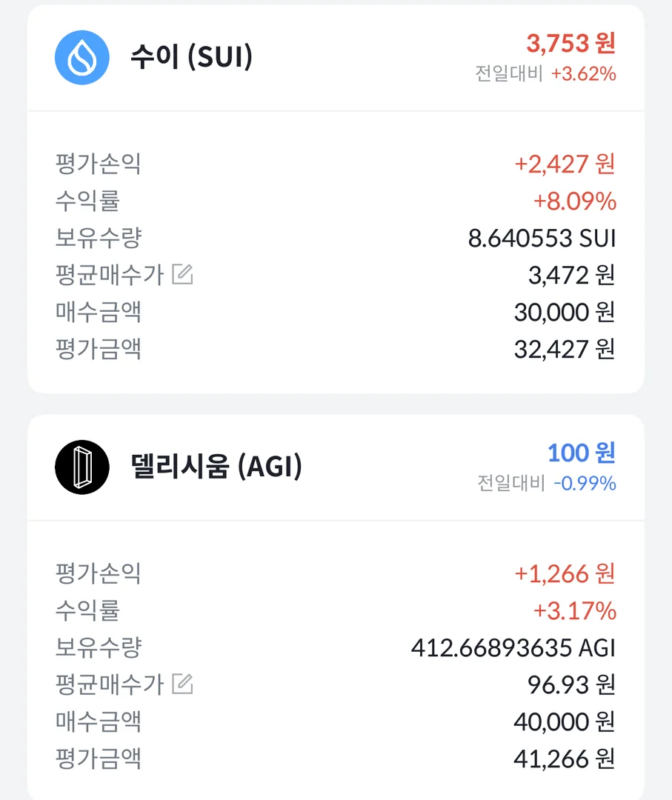Tap SUI average buy price 3,472 원

pos(570,276)
